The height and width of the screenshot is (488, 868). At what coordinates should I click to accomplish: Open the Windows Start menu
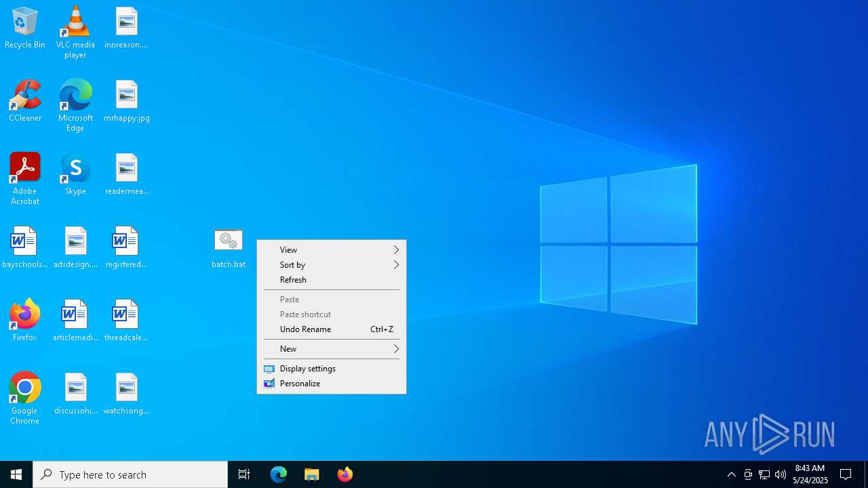pos(16,474)
